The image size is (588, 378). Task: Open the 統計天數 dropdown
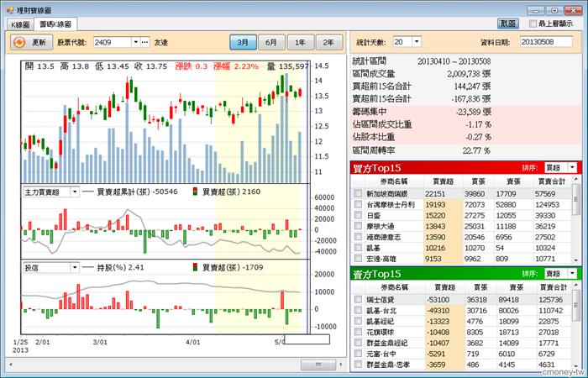click(x=417, y=42)
